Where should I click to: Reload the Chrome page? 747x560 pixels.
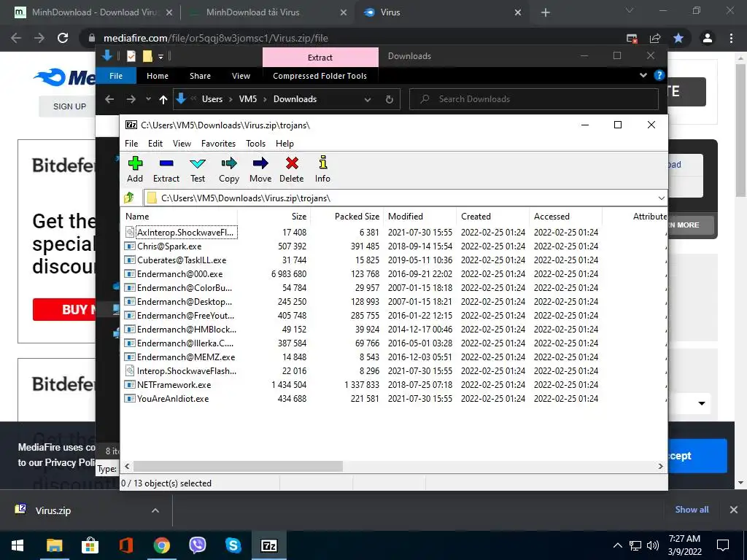[63, 38]
